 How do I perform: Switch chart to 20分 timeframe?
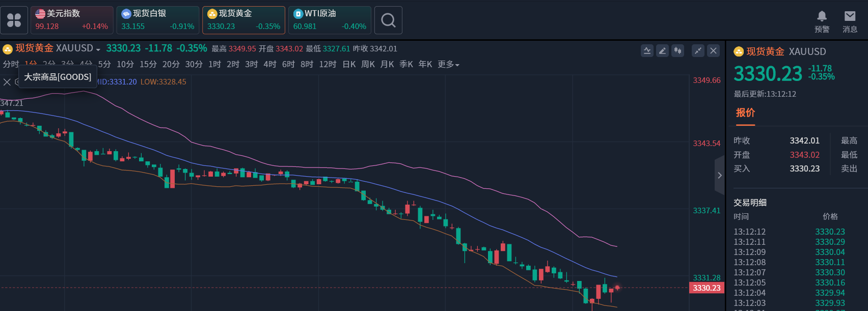point(171,65)
